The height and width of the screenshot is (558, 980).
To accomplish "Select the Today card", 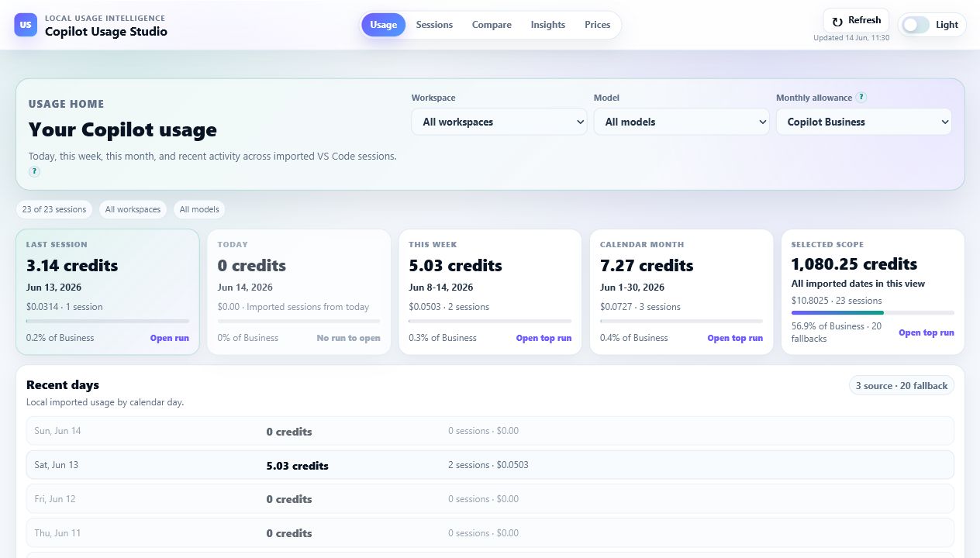I will point(298,291).
